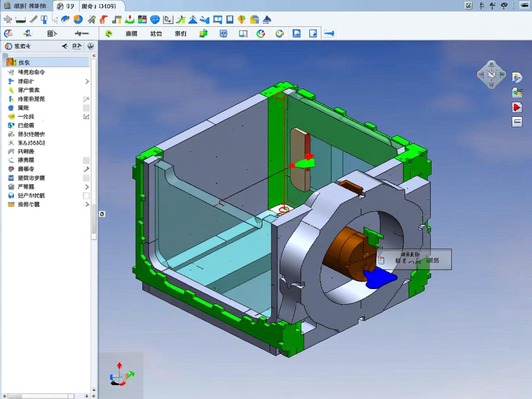Click the pie-chart clock icon in side panel header
Image resolution: width=532 pixels, height=399 pixels.
91,46
